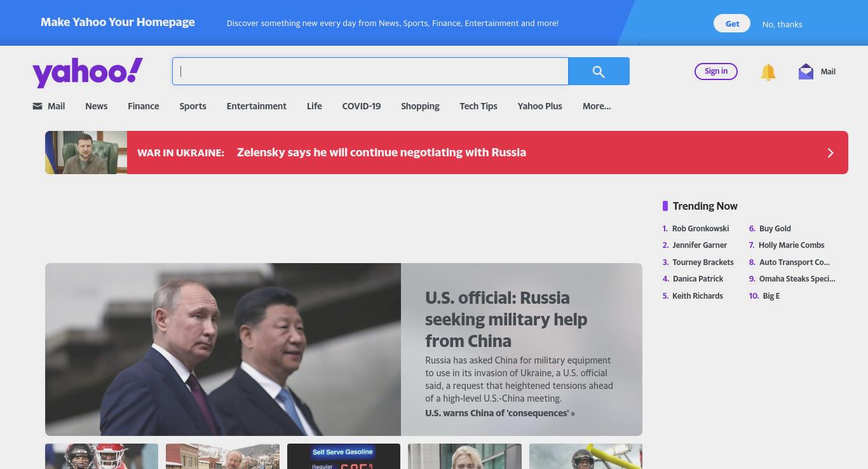This screenshot has width=868, height=469.
Task: Select trending topic Holly Marie Combs
Action: coord(791,245)
